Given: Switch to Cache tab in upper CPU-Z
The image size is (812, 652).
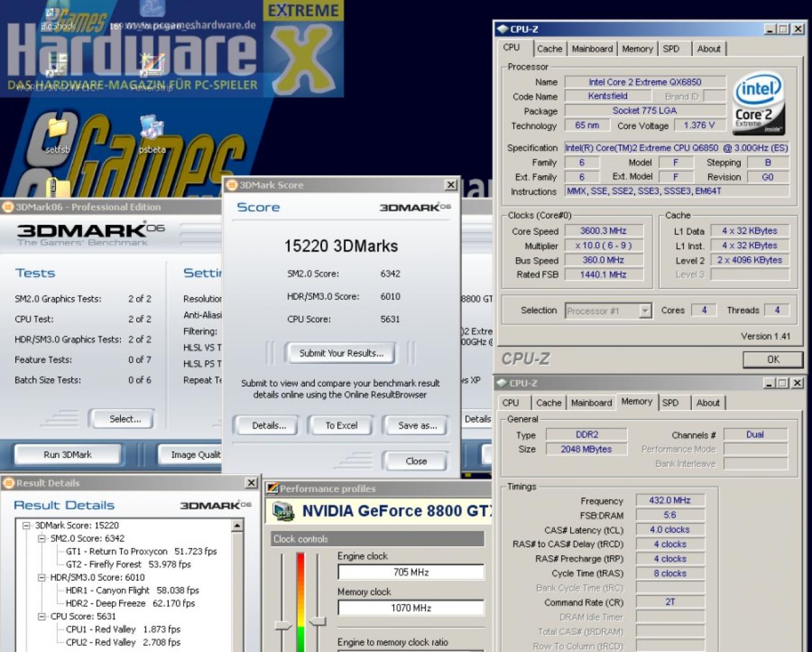Looking at the screenshot, I should pyautogui.click(x=549, y=49).
